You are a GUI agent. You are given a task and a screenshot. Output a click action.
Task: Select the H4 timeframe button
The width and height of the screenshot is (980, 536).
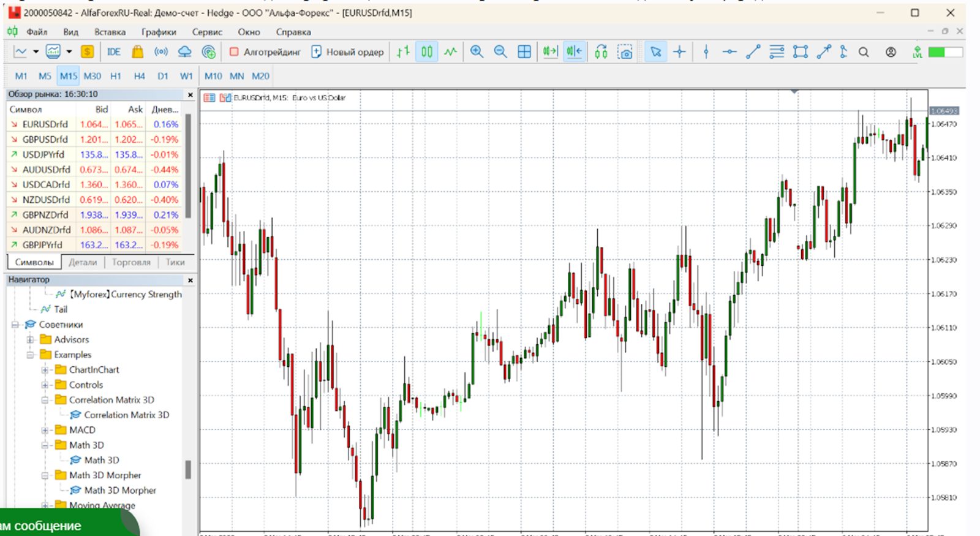point(139,76)
